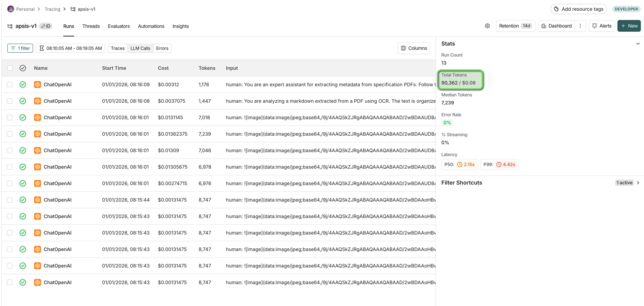This screenshot has height=306, width=644.
Task: Select checkbox for the $0.00274715 run
Action: pyautogui.click(x=10, y=183)
